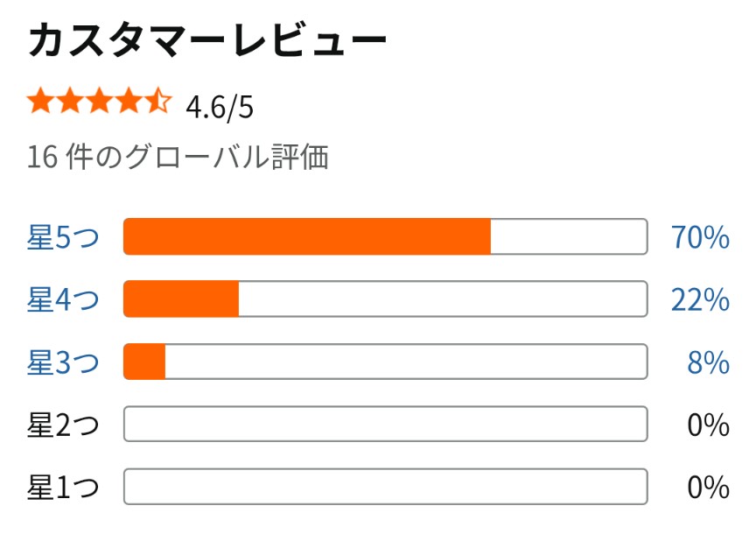The height and width of the screenshot is (534, 756).
Task: Click the 星2つ label
Action: pos(63,425)
